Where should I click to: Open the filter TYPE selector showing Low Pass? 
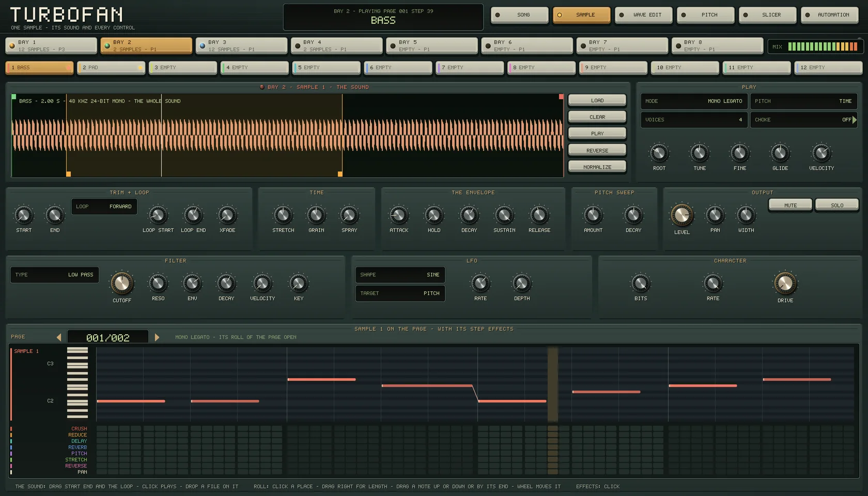click(x=54, y=275)
